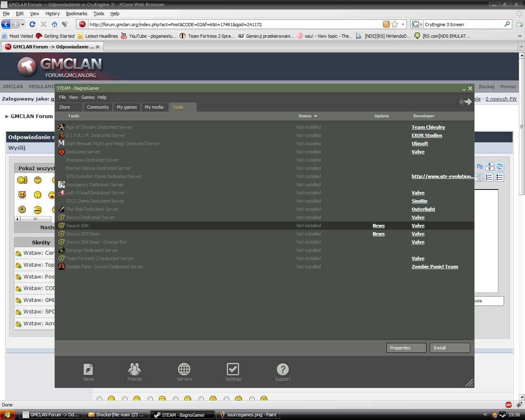Open Steam Settings checkmark icon
This screenshot has width=525, height=420.
[233, 370]
